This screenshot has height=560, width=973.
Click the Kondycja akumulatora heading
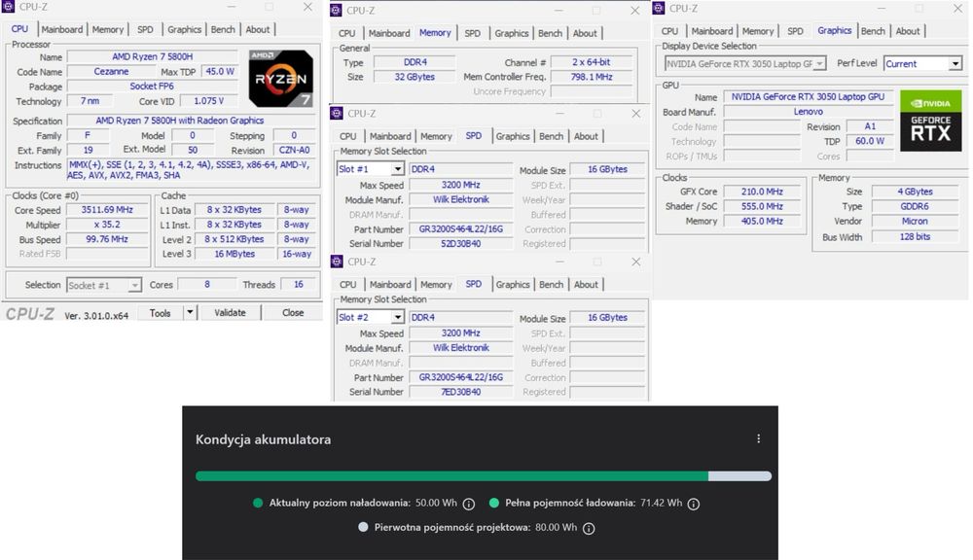263,439
